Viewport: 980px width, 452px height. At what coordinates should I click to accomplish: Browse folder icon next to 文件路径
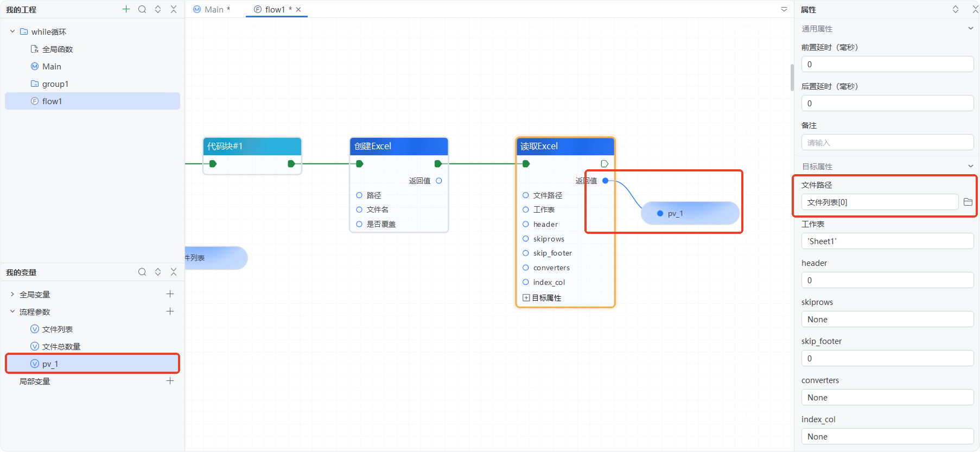click(968, 202)
